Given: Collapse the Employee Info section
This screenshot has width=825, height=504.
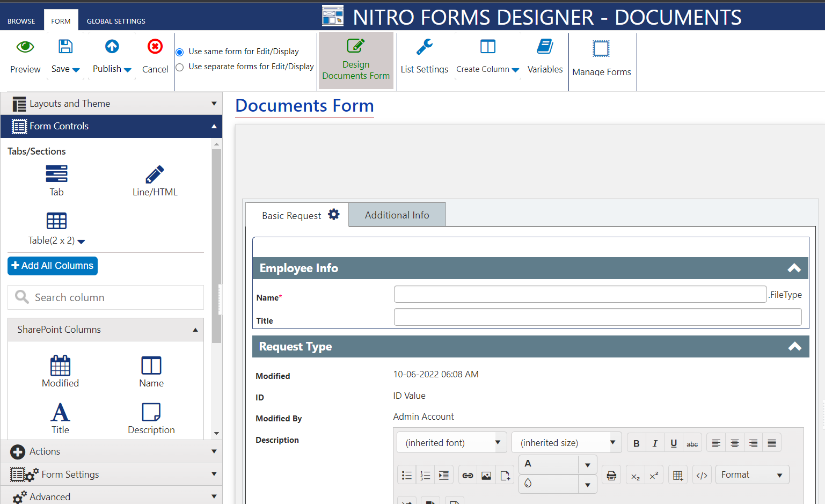Looking at the screenshot, I should 794,268.
